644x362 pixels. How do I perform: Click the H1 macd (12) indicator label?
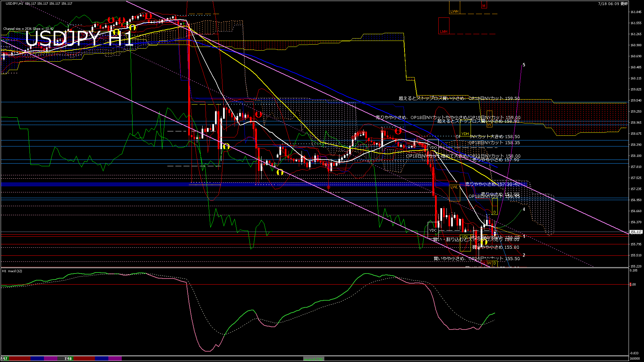12,271
